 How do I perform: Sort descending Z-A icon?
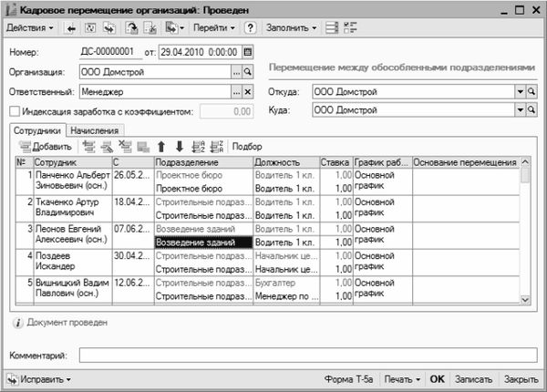[217, 147]
